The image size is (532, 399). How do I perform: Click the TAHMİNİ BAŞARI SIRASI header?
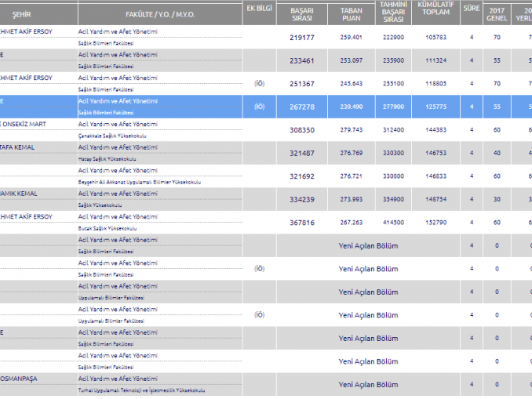tap(392, 13)
